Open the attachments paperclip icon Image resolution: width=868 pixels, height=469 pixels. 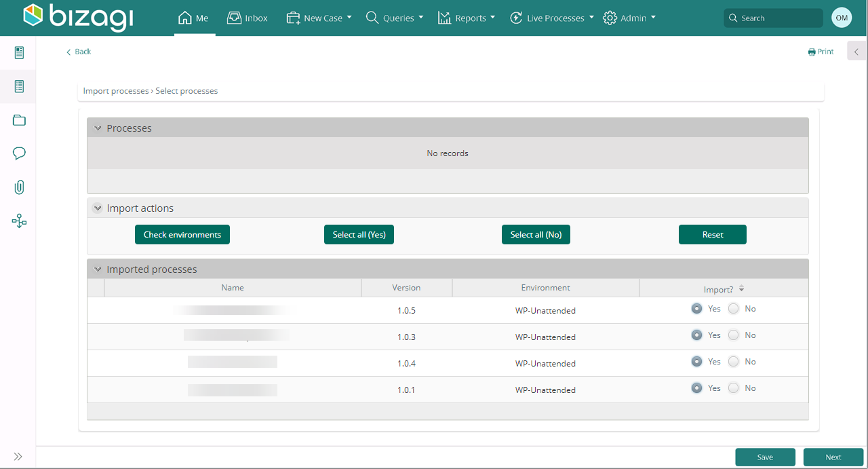[x=19, y=187]
